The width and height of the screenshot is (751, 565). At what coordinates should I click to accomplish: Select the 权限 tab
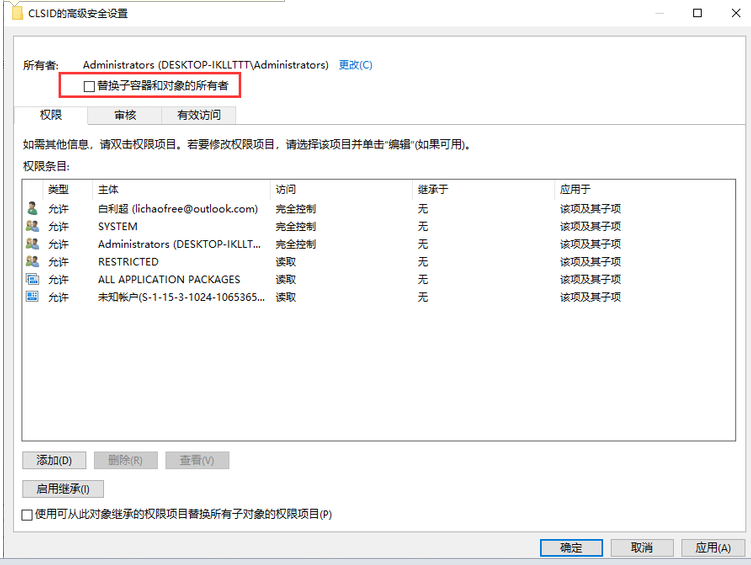pyautogui.click(x=51, y=115)
